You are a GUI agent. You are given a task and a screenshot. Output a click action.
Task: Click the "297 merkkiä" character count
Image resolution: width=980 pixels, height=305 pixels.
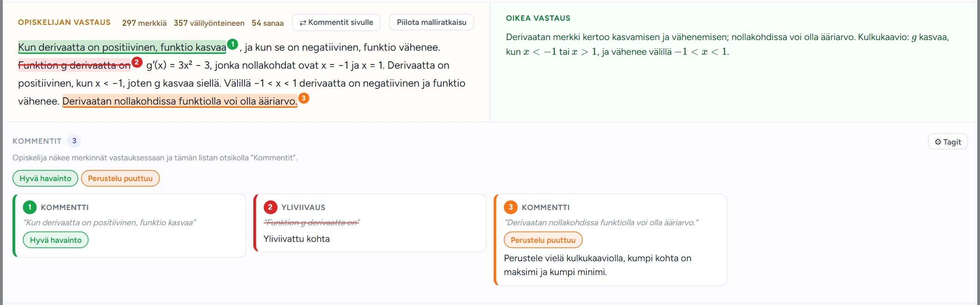144,23
